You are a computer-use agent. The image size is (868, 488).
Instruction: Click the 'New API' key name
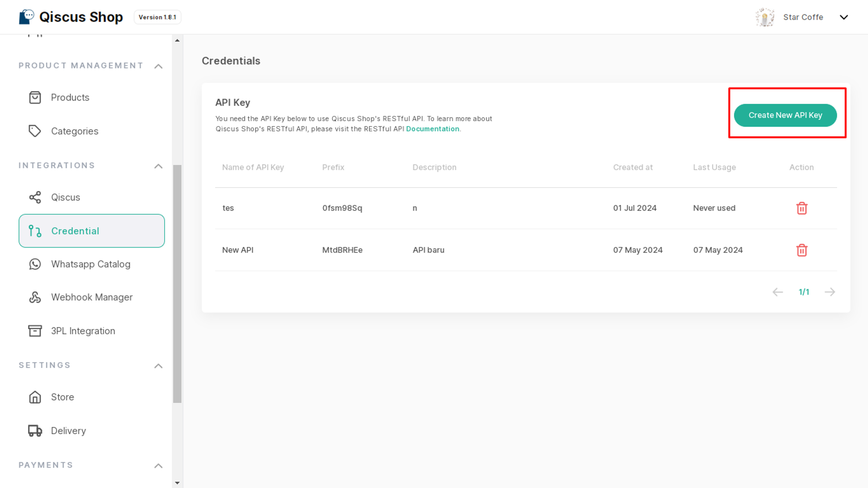point(238,250)
